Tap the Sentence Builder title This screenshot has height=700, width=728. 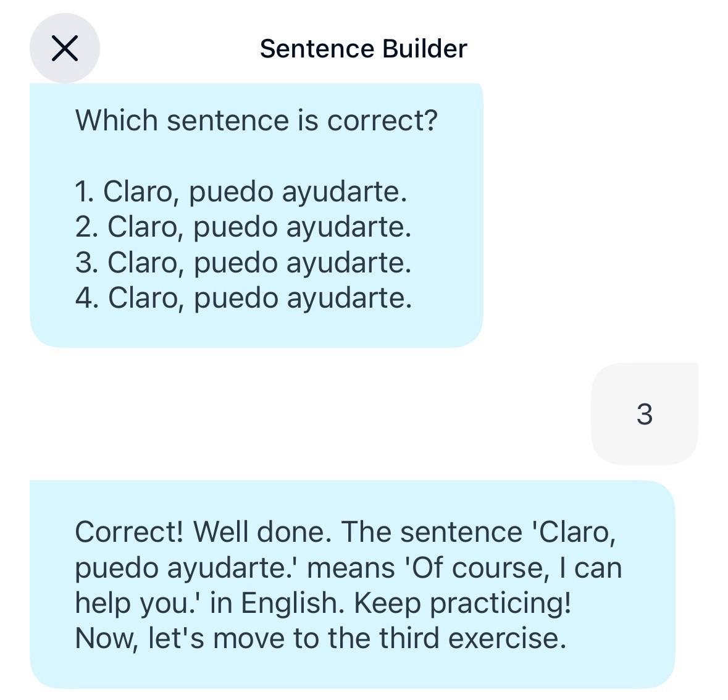(x=363, y=49)
